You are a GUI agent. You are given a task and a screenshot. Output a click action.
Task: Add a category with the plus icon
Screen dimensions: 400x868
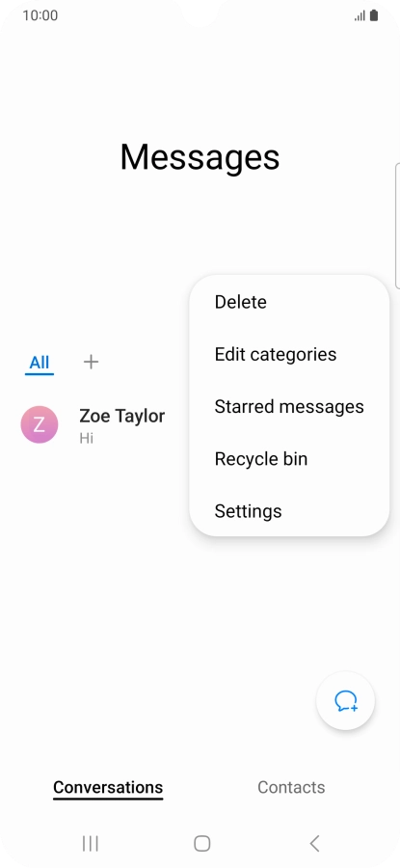91,362
